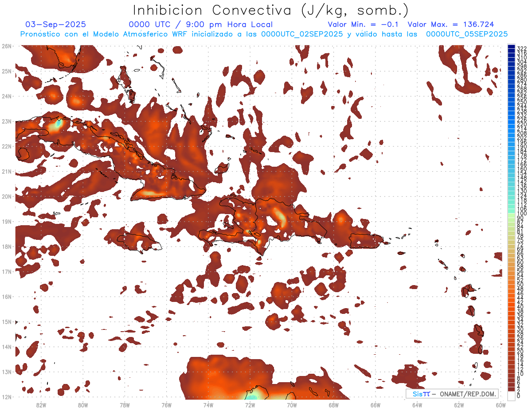Click the '80W' longitude label
The height and width of the screenshot is (411, 532).
tap(83, 405)
